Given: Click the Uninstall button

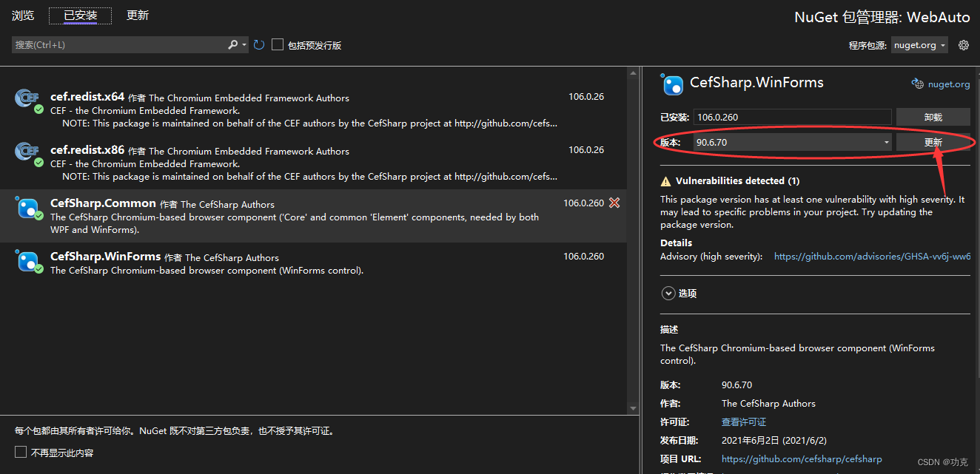Looking at the screenshot, I should (933, 117).
